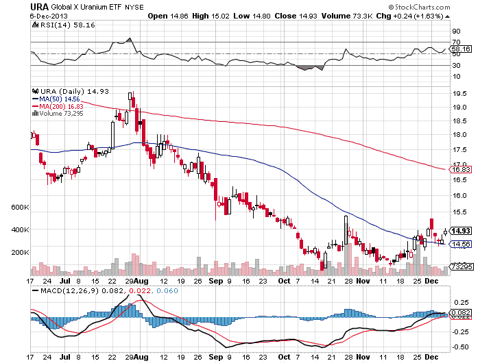Click the RSI(14) 58.16 indicator label
This screenshot has height=363, width=480.
tap(68, 25)
